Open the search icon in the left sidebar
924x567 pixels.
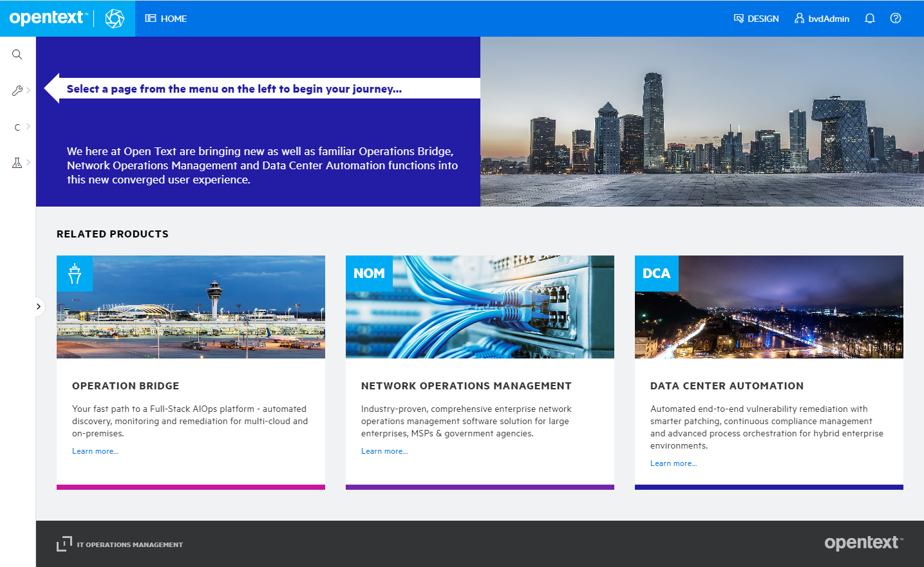[17, 54]
